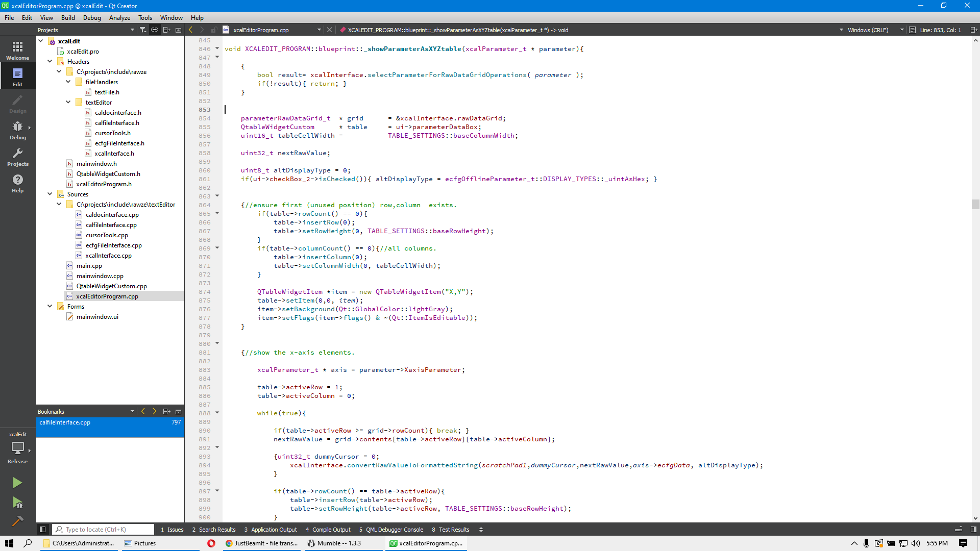
Task: Close xcalEditorProgram.cpp document
Action: pyautogui.click(x=329, y=30)
